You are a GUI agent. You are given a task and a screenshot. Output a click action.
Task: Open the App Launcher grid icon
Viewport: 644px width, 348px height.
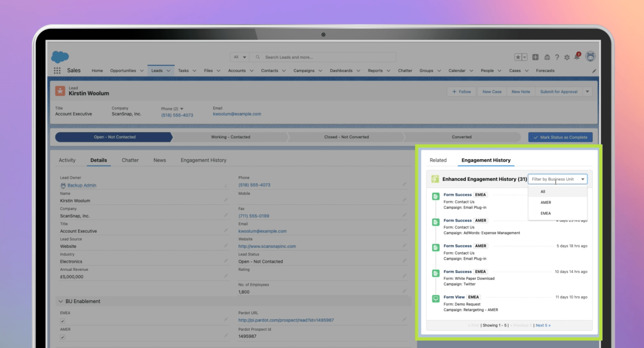[x=57, y=70]
